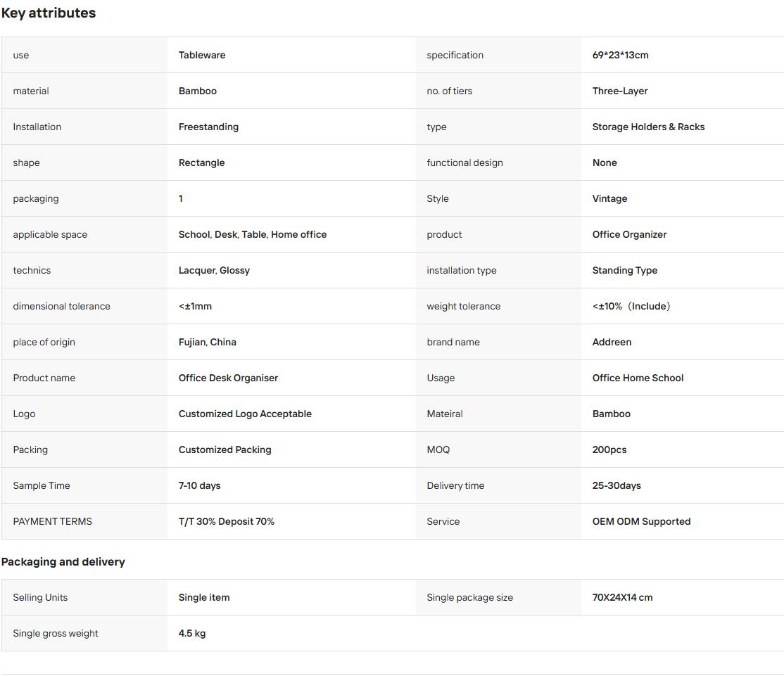
Task: Click the Vintage style value
Action: tap(609, 198)
